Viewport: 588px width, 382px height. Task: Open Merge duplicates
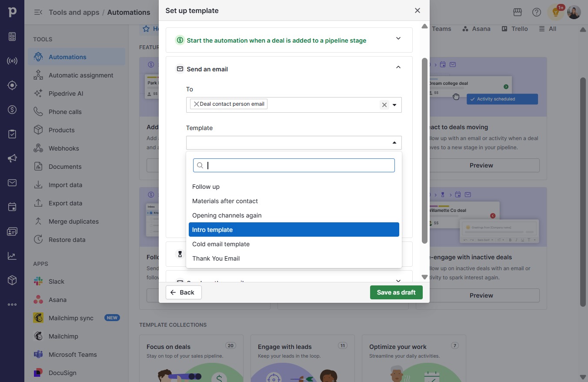[77, 221]
